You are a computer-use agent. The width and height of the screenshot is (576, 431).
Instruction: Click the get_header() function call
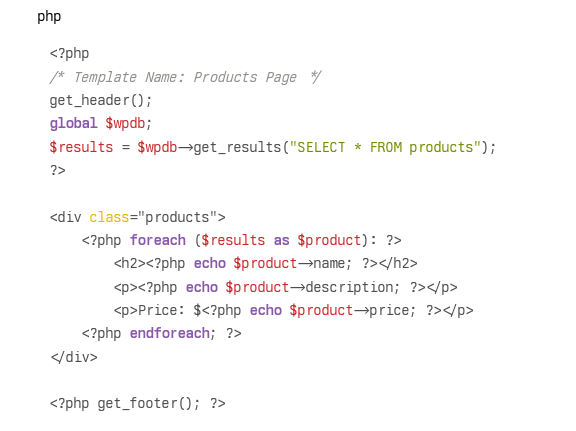[100, 100]
